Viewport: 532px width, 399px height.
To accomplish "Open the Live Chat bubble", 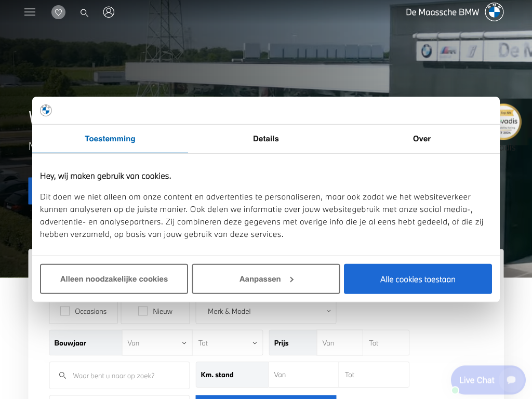I will (x=487, y=380).
